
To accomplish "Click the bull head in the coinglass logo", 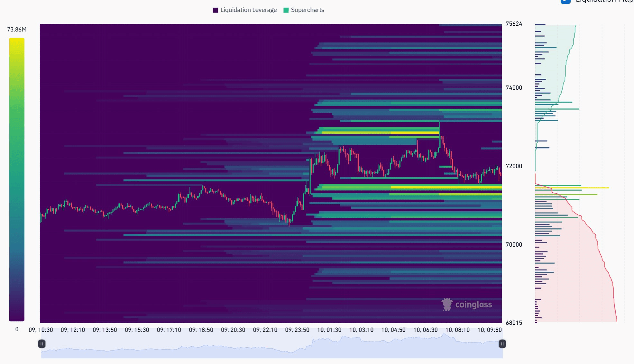I will tap(446, 304).
